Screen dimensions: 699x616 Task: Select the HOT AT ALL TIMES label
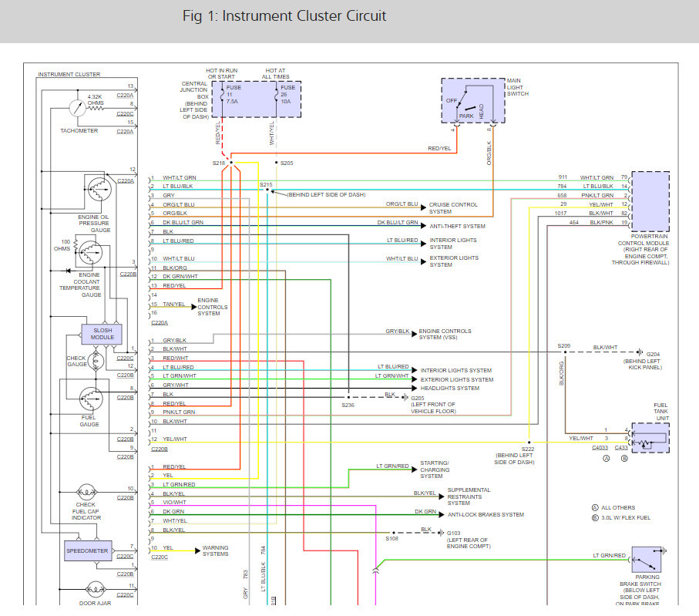[275, 73]
